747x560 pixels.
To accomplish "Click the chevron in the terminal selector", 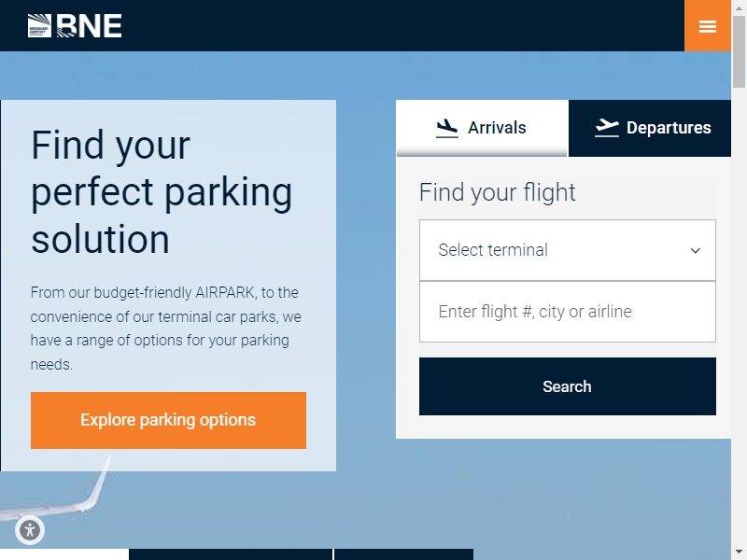I will 696,250.
